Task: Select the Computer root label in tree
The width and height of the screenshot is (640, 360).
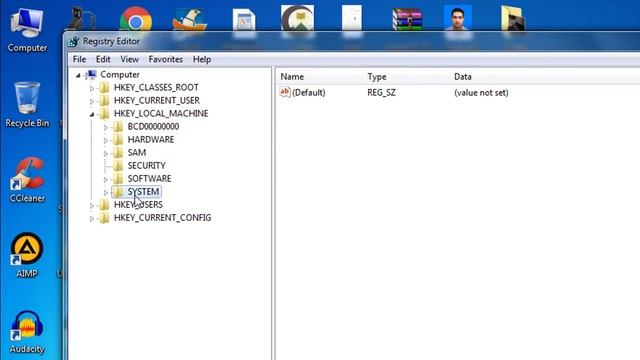Action: tap(120, 74)
